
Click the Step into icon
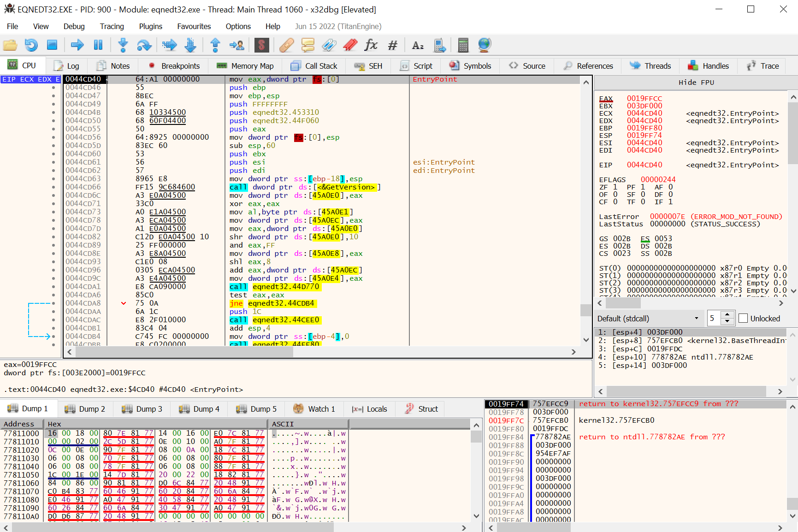pyautogui.click(x=123, y=45)
